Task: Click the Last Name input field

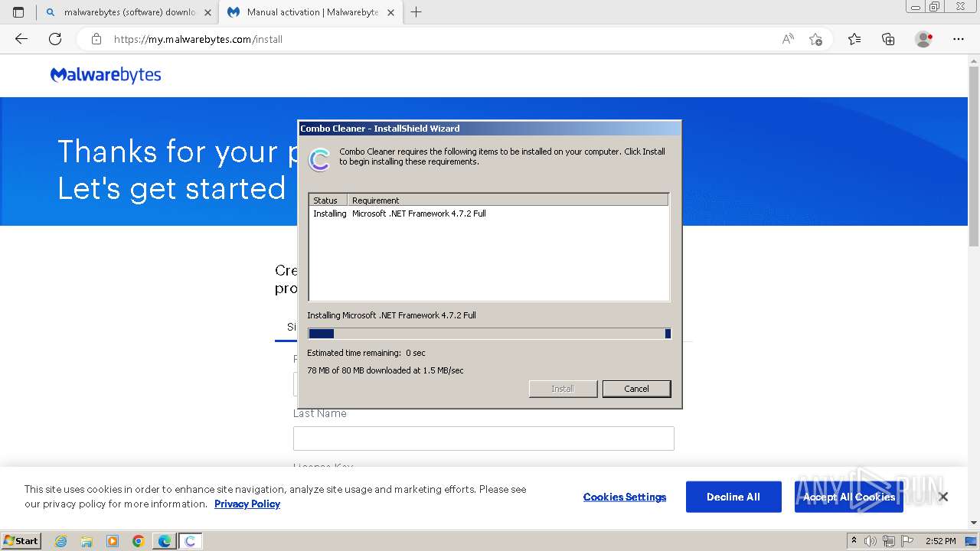Action: coord(483,439)
